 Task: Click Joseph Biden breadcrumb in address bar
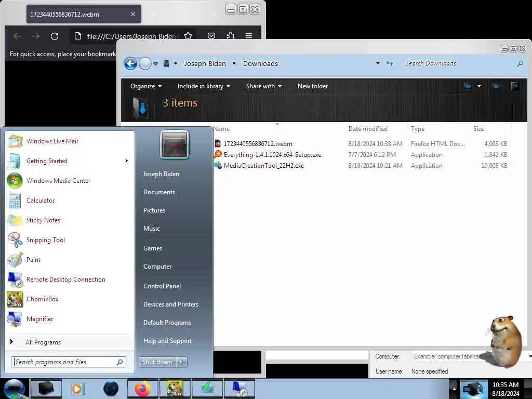[205, 64]
